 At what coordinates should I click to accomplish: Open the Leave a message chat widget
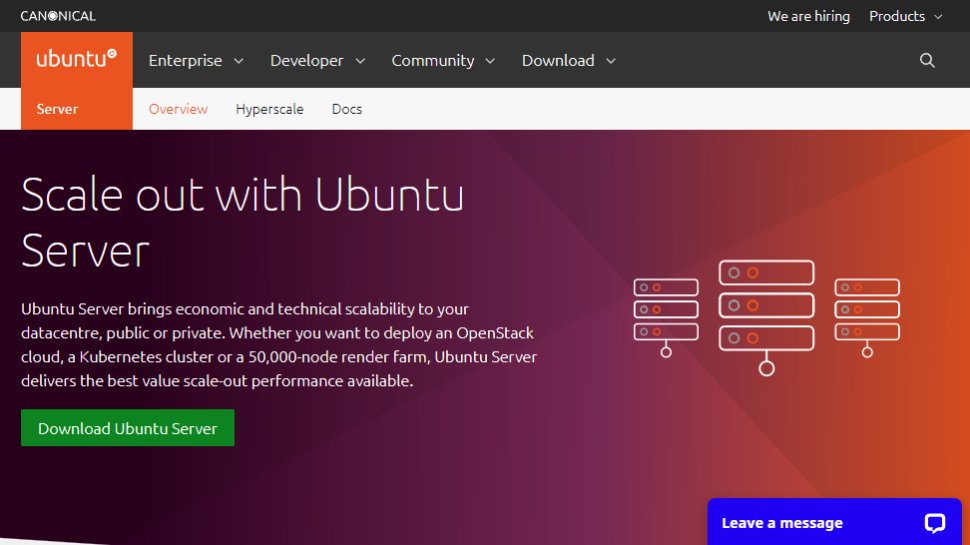(835, 522)
